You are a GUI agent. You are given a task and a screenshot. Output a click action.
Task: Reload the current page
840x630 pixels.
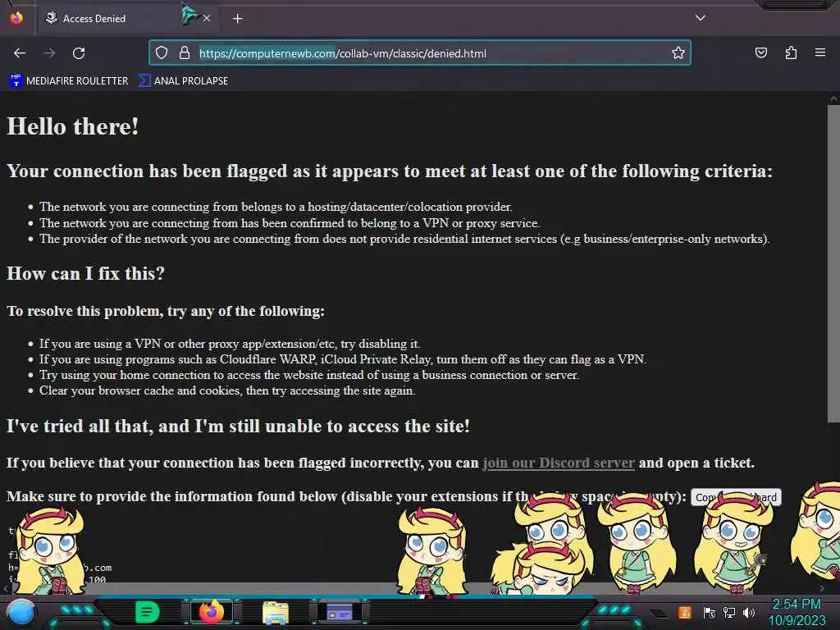[79, 53]
